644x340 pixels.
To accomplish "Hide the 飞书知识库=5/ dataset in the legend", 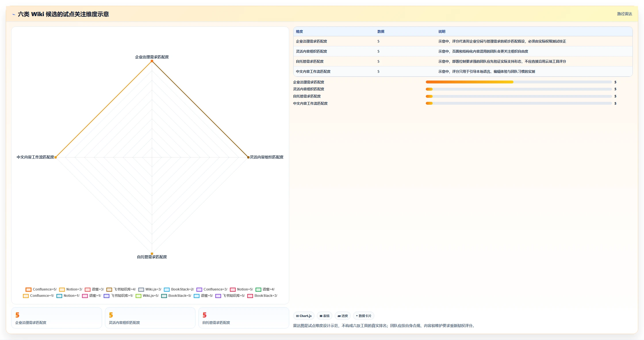I will tap(230, 296).
